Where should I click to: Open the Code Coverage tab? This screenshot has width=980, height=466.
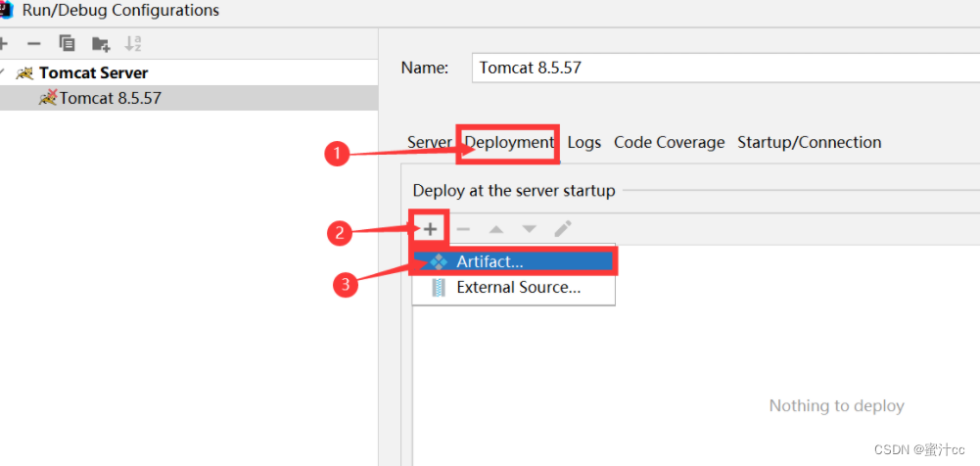point(669,142)
